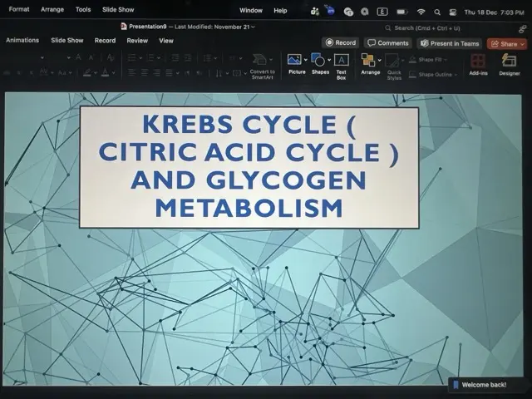Select the Krebs Cycle title text box
The width and height of the screenshot is (532, 399).
(x=249, y=168)
